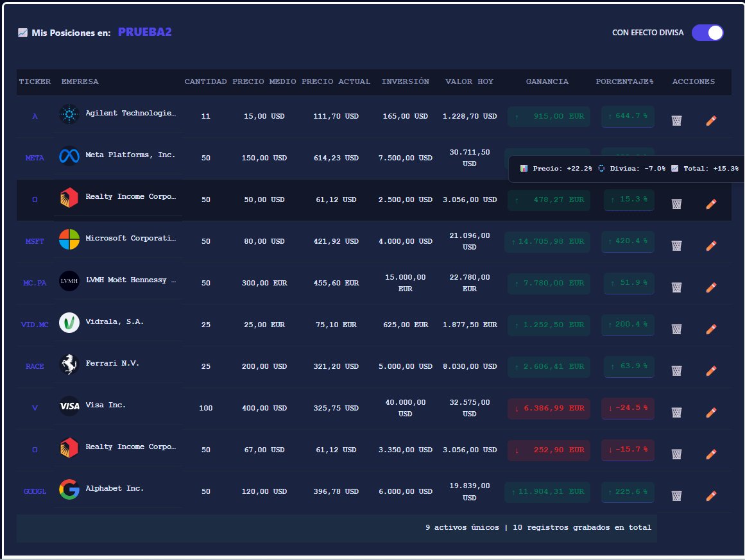Edit the LVMH Moët Hennessy position
Screen dimensions: 745x560
(x=711, y=287)
